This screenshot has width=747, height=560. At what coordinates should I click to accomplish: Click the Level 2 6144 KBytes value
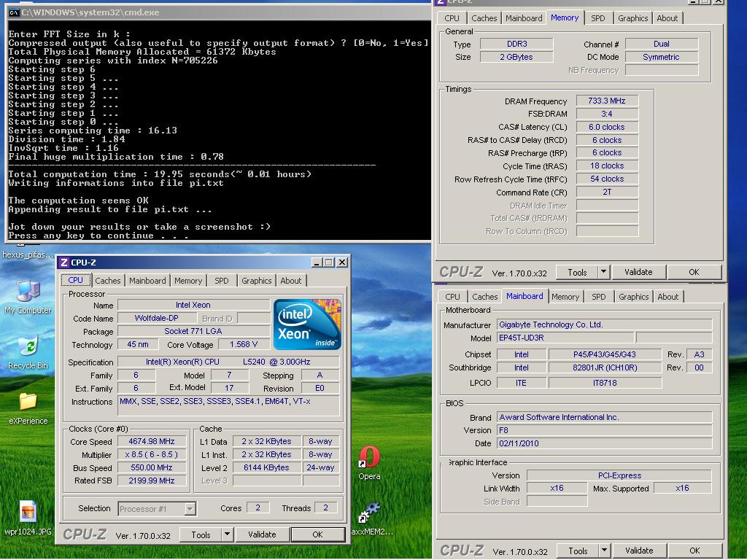[266, 467]
